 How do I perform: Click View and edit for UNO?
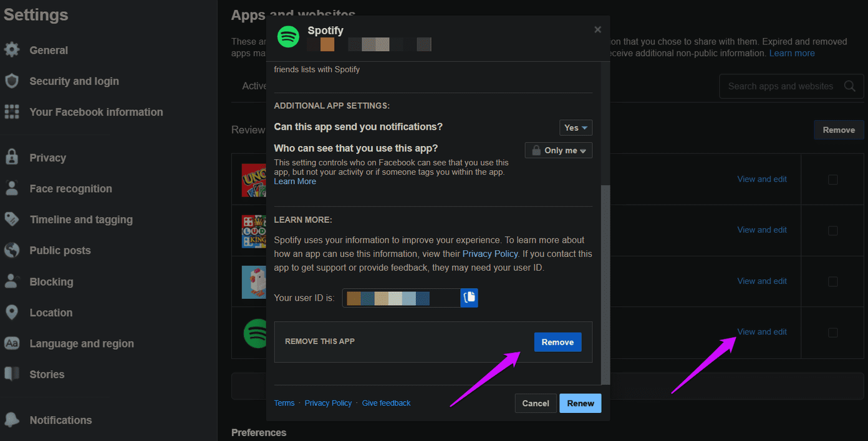tap(762, 179)
